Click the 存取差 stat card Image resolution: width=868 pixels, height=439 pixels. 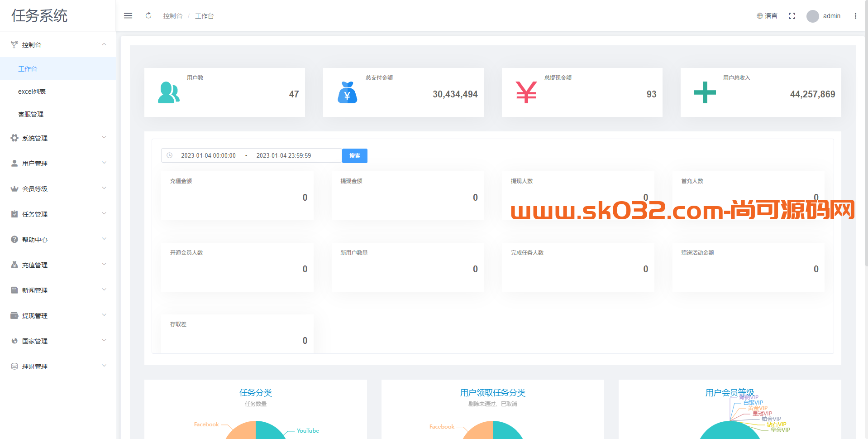point(237,334)
